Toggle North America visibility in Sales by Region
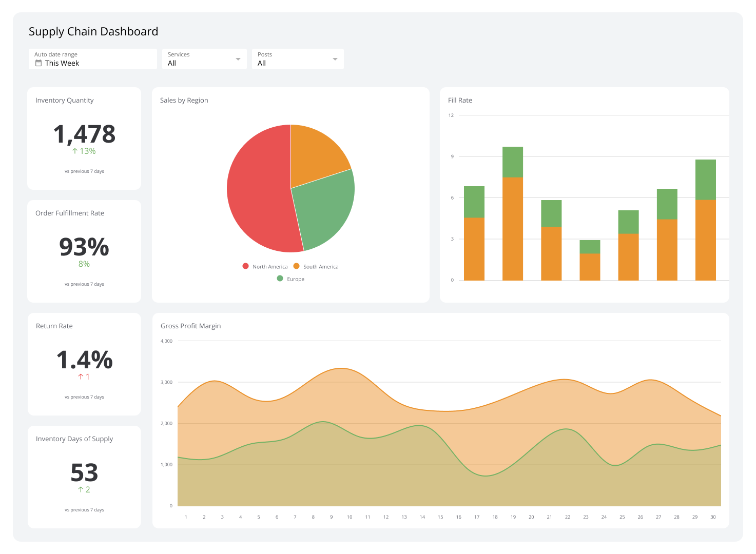Viewport: 756px width, 554px height. tap(246, 266)
